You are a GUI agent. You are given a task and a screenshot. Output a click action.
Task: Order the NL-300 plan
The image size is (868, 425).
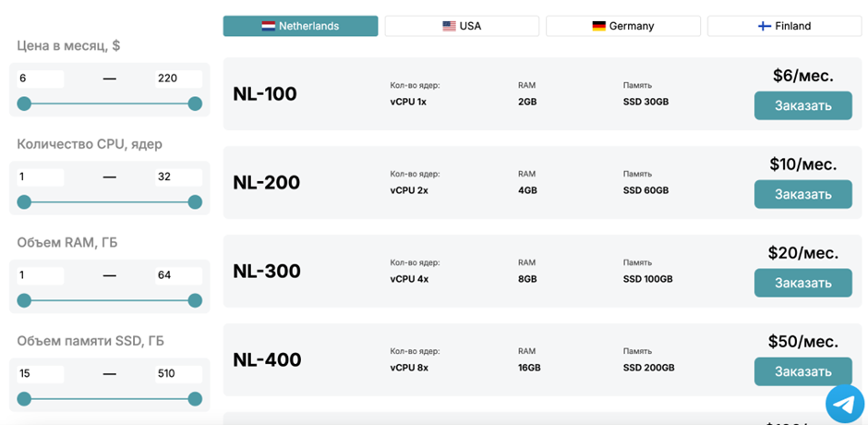(x=802, y=283)
